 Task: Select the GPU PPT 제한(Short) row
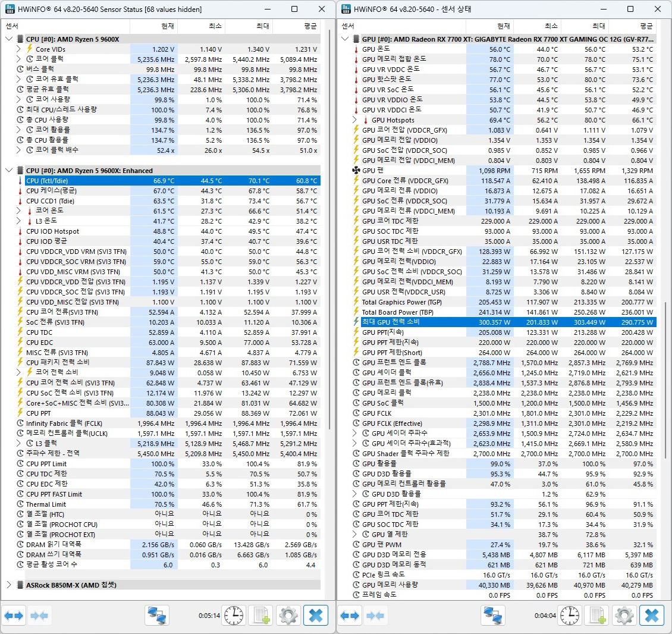504,352
